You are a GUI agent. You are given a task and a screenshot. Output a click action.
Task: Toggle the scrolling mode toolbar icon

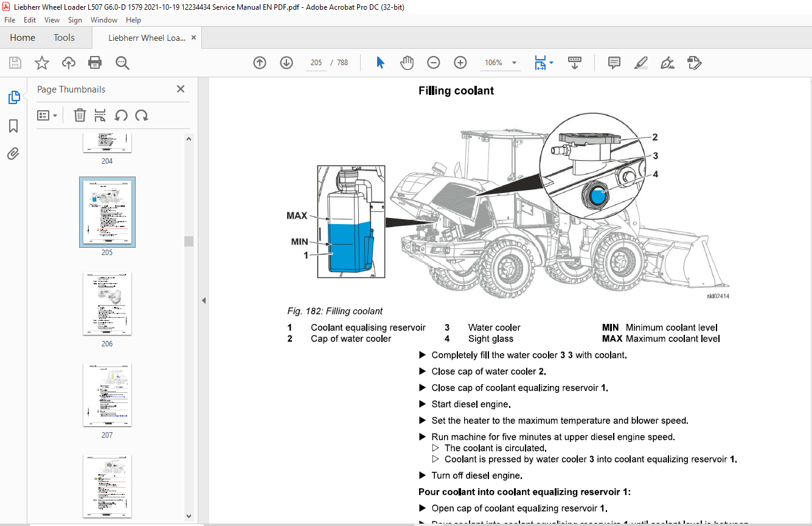click(x=574, y=63)
